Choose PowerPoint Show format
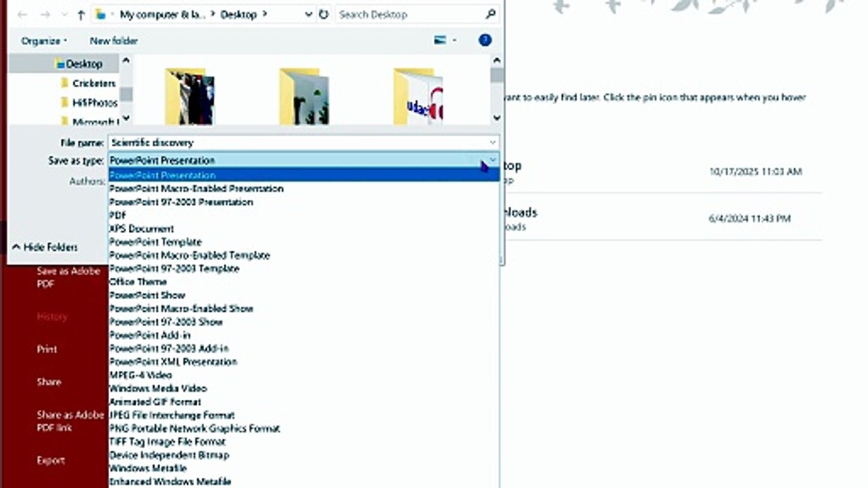Viewport: 868px width, 488px height. (304, 295)
